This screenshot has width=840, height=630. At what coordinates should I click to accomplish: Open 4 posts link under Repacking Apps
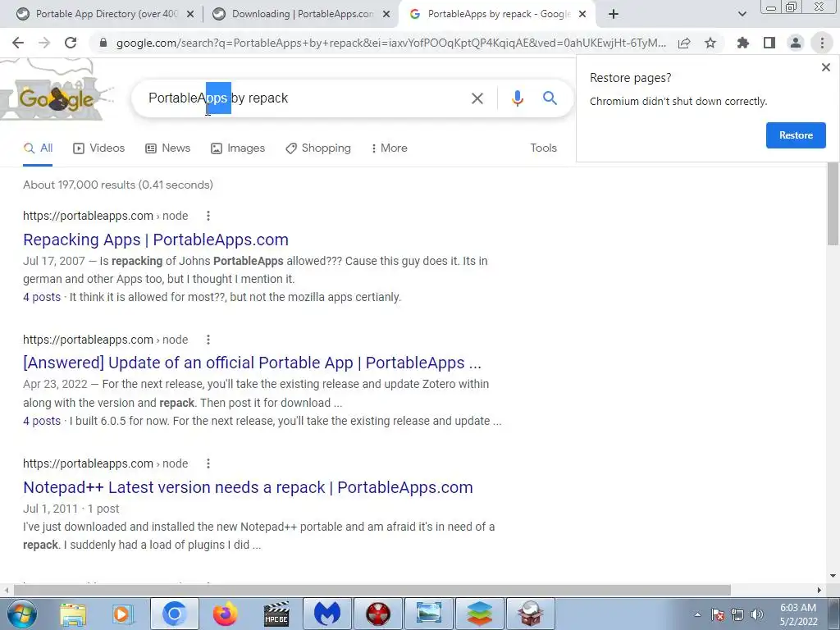(42, 297)
